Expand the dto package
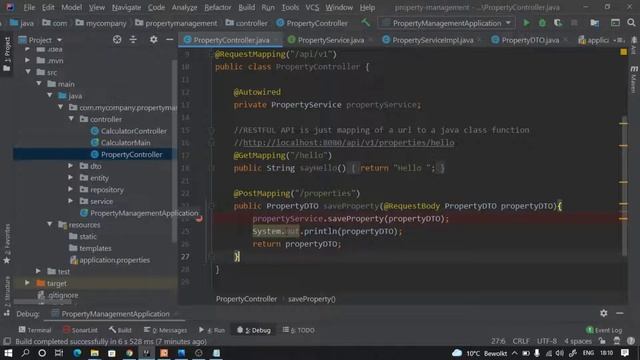 point(71,166)
